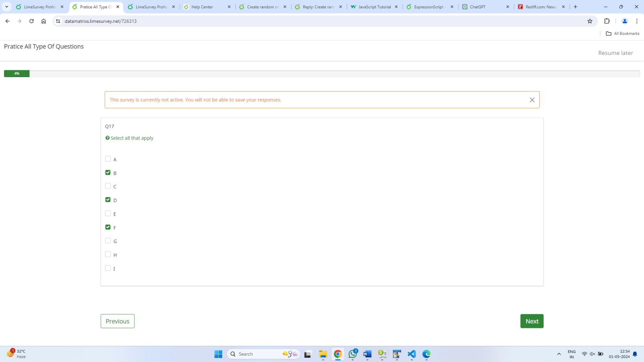Image resolution: width=644 pixels, height=362 pixels.
Task: Click the 4% survey progress bar
Action: click(17, 73)
